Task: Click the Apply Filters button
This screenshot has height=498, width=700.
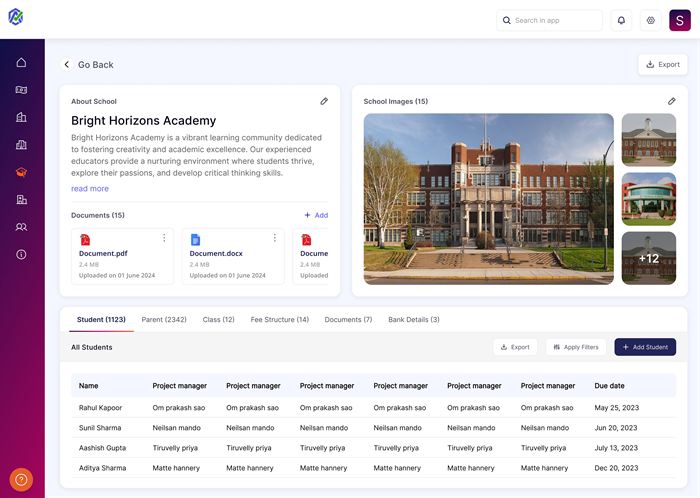Action: tap(575, 347)
